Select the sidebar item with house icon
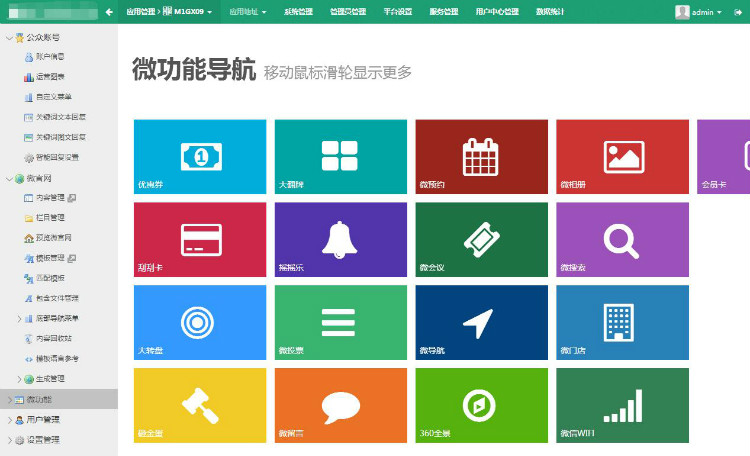The height and width of the screenshot is (456, 750). click(x=54, y=238)
